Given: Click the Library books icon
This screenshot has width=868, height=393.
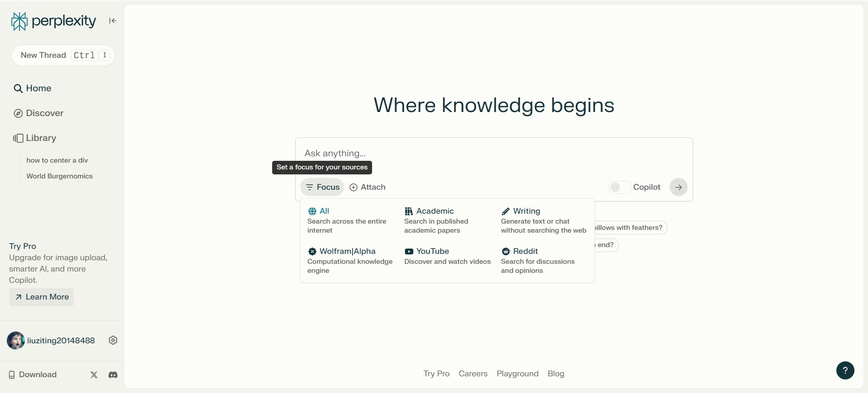Looking at the screenshot, I should click(18, 138).
